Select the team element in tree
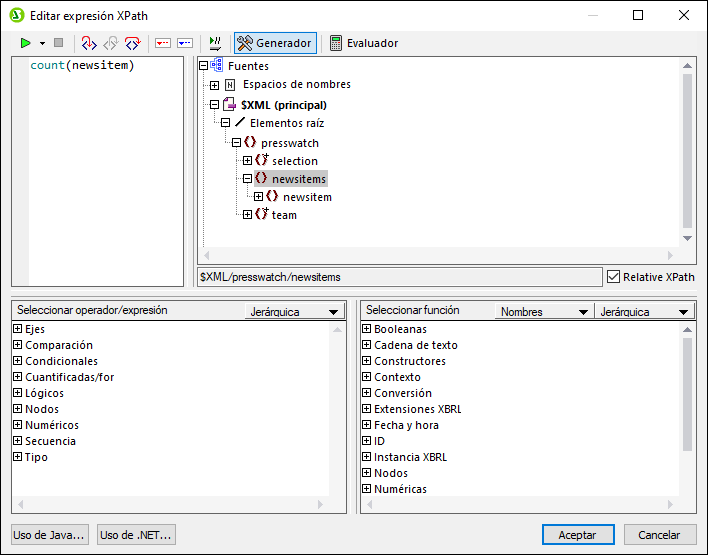The width and height of the screenshot is (708, 555). pyautogui.click(x=284, y=215)
